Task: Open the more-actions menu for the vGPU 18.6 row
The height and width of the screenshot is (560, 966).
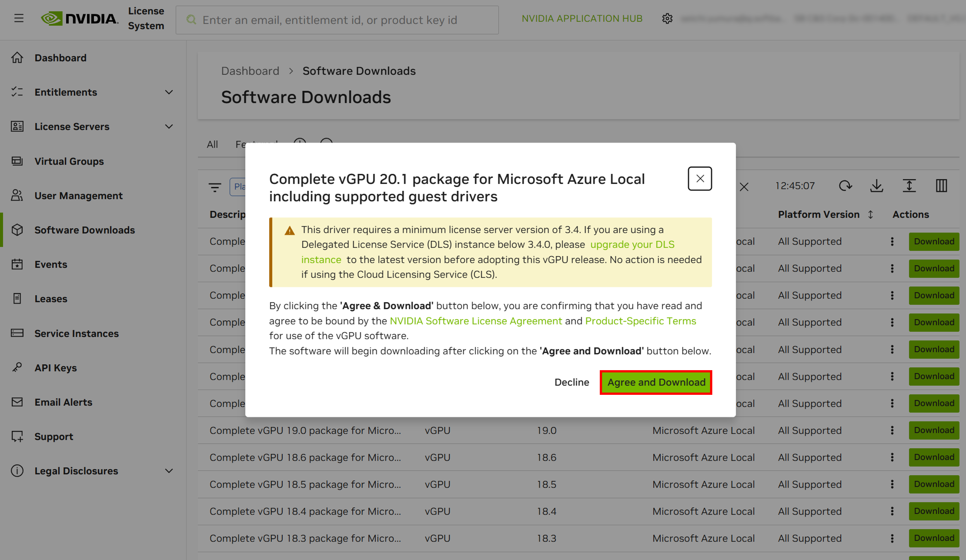Action: click(x=892, y=457)
